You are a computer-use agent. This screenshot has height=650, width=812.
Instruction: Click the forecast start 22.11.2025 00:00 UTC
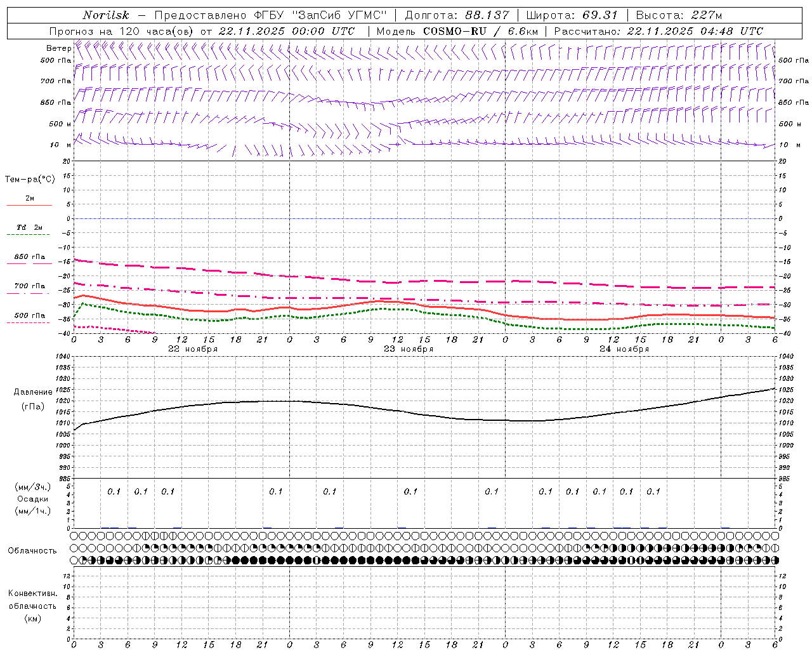click(287, 31)
